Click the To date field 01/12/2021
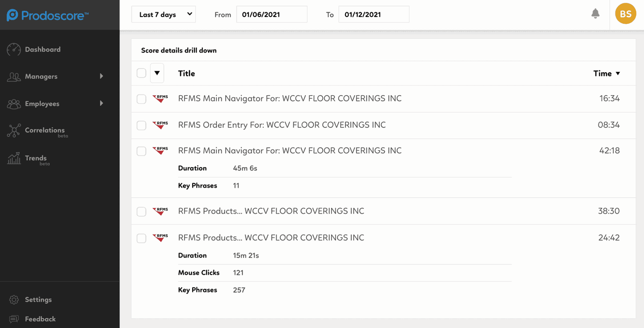 [374, 14]
